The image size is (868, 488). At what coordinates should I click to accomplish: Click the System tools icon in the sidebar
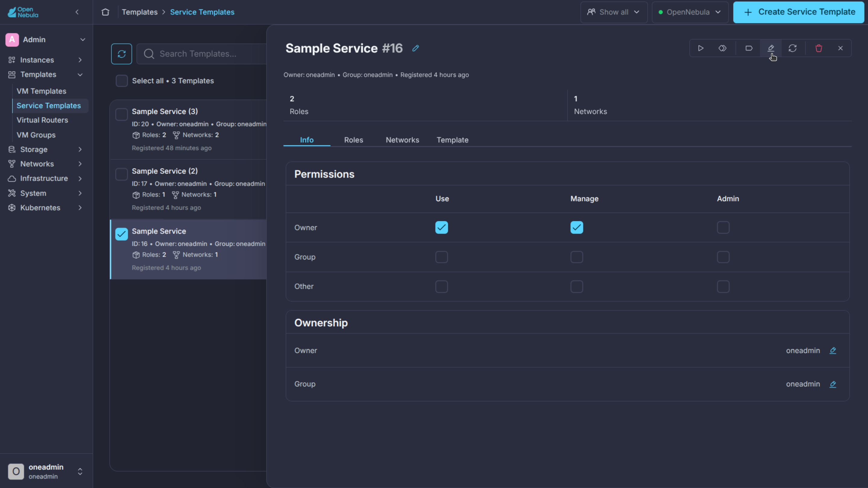tap(12, 193)
